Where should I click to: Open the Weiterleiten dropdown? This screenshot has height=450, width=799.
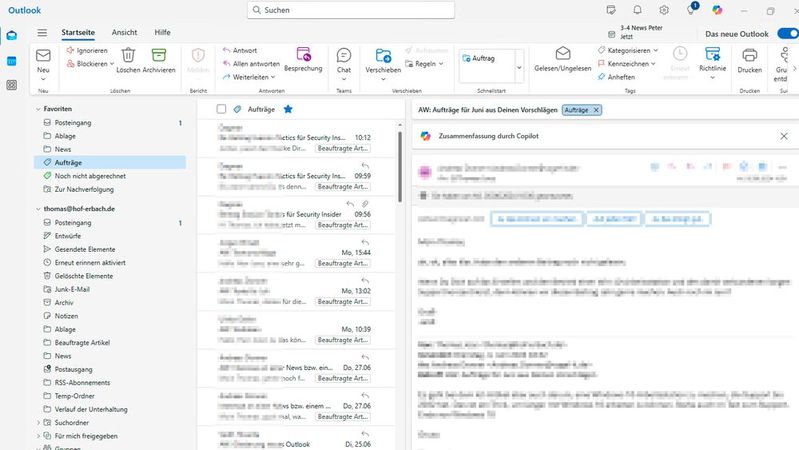tap(273, 77)
